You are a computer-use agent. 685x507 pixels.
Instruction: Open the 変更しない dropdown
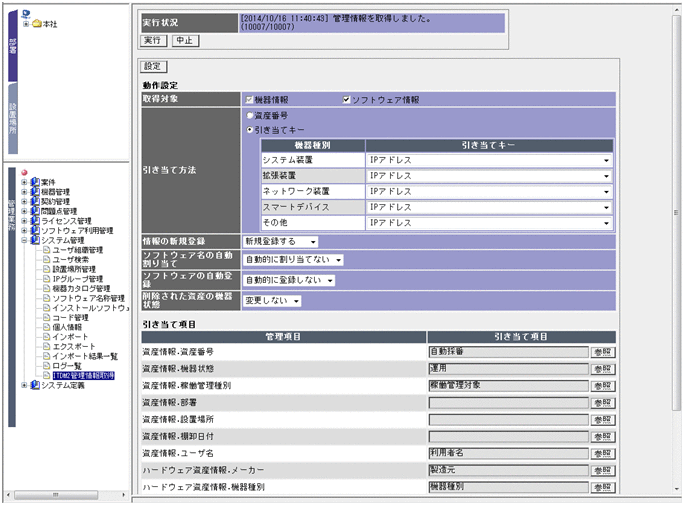272,301
